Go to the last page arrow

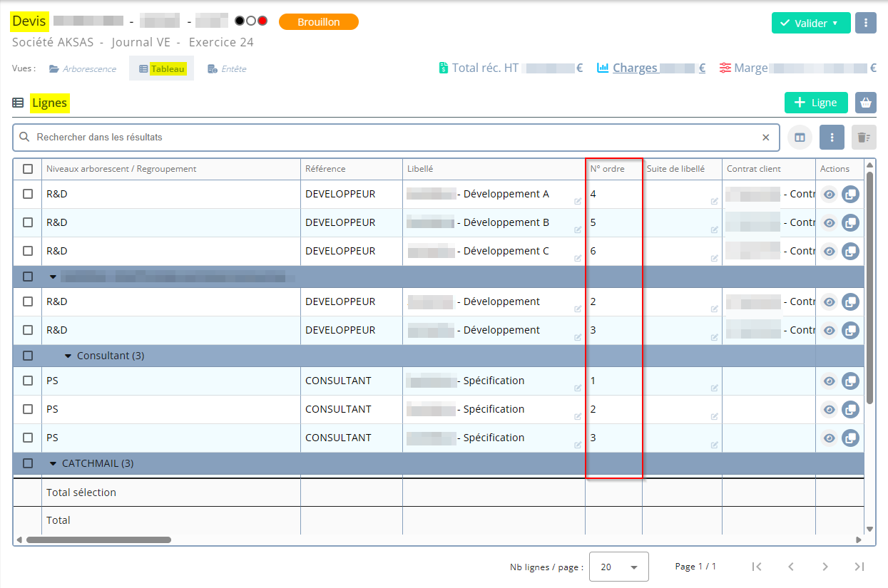tap(859, 567)
